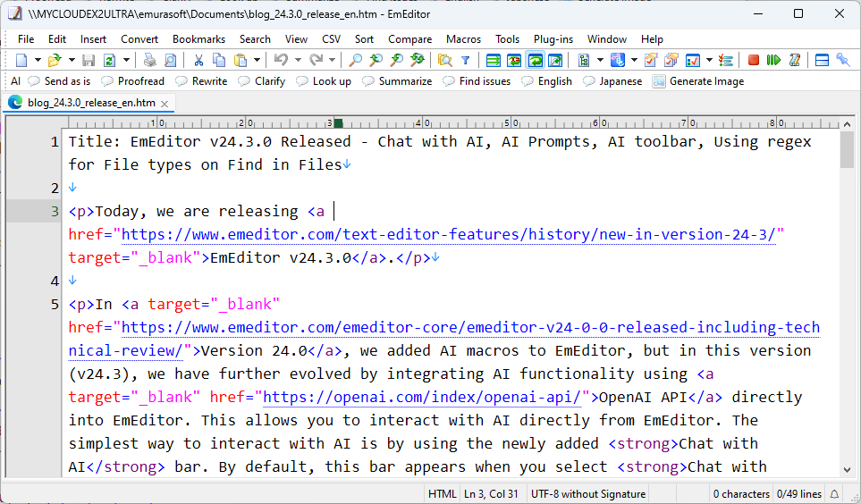This screenshot has width=861, height=504.
Task: Click the Split Window icon
Action: 822,60
